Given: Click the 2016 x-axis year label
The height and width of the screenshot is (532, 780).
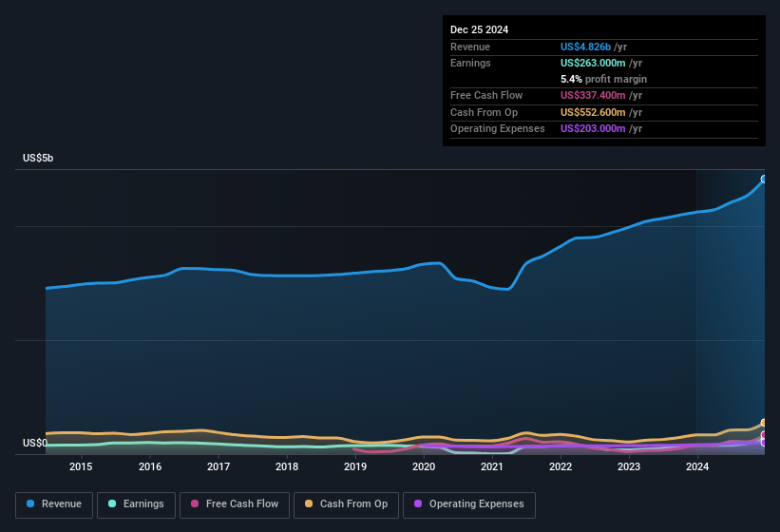Looking at the screenshot, I should pos(150,466).
